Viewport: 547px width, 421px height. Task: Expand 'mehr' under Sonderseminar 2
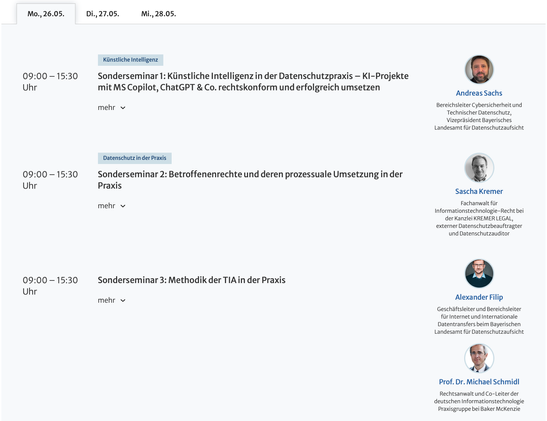[x=111, y=206]
